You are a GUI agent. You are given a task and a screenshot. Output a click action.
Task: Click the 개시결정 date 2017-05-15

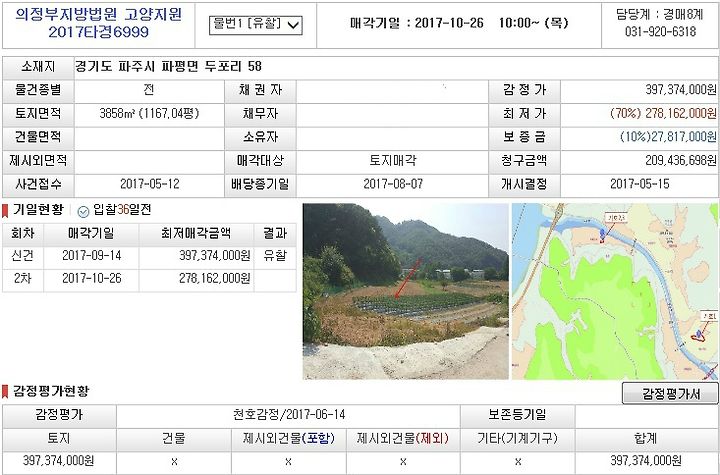(x=640, y=184)
